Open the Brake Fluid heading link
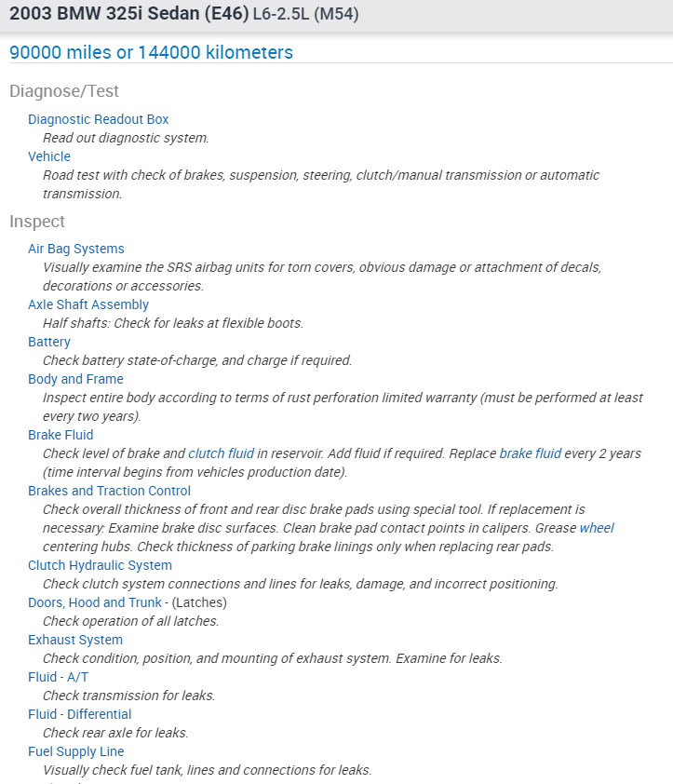Screen dimensions: 673x784 61,435
